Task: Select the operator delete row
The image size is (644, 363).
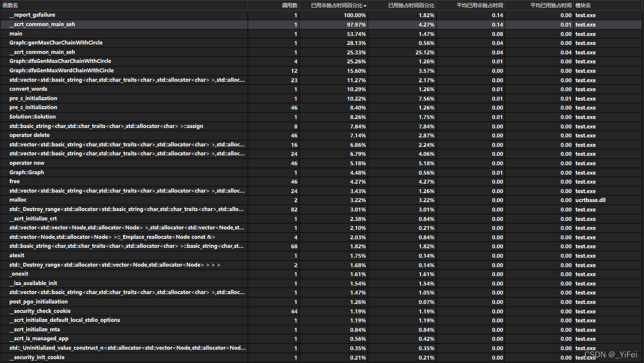Action: (x=322, y=135)
